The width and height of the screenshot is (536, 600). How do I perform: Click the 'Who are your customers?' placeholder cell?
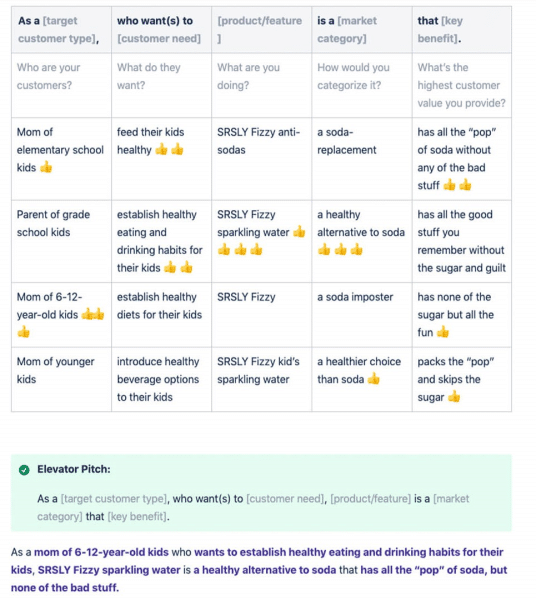click(62, 85)
